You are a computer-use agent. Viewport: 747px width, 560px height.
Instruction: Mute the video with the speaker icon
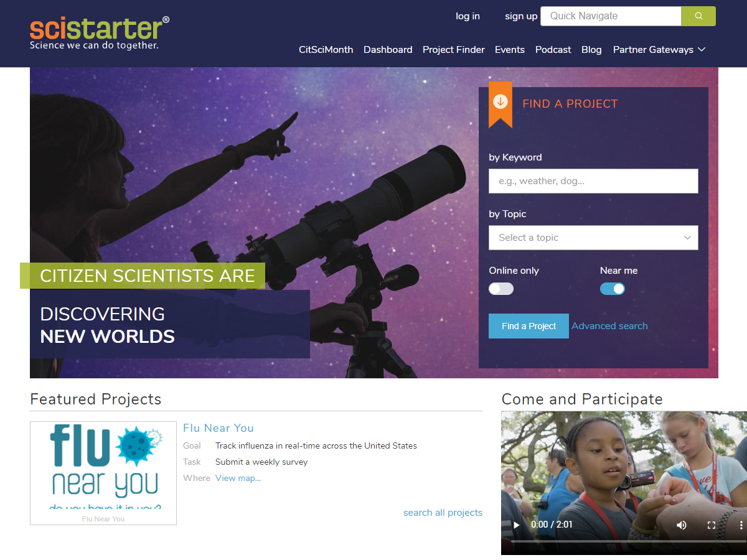(682, 525)
